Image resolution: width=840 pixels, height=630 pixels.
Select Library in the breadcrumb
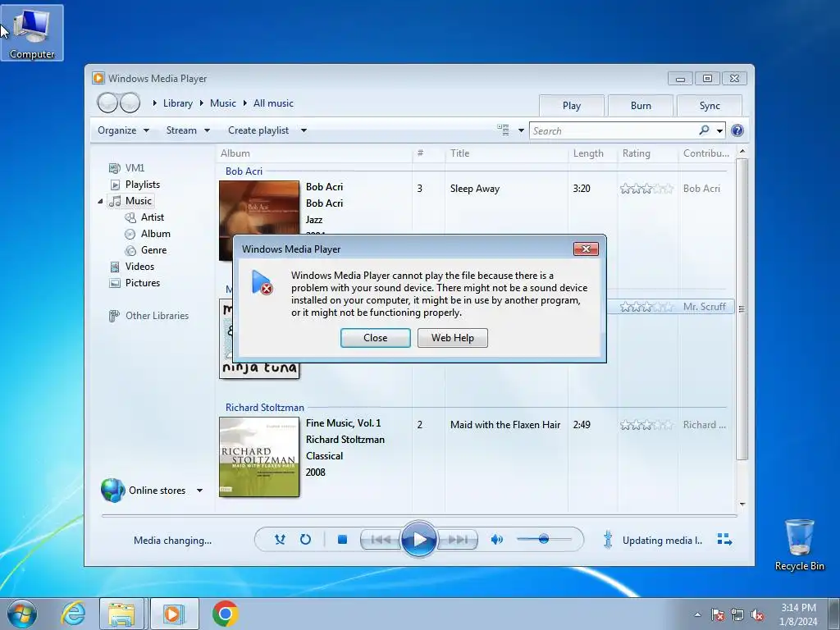(178, 103)
